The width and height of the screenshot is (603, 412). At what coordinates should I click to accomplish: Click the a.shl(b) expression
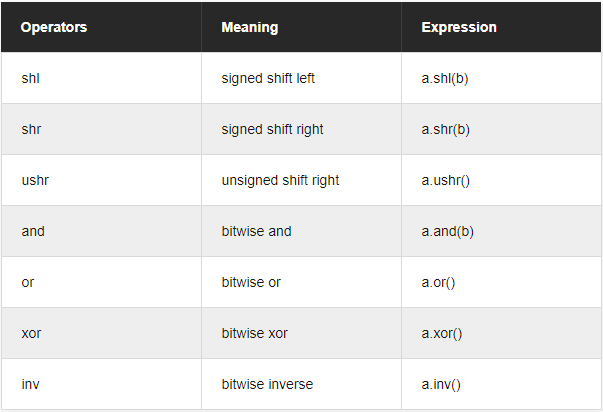(x=445, y=78)
